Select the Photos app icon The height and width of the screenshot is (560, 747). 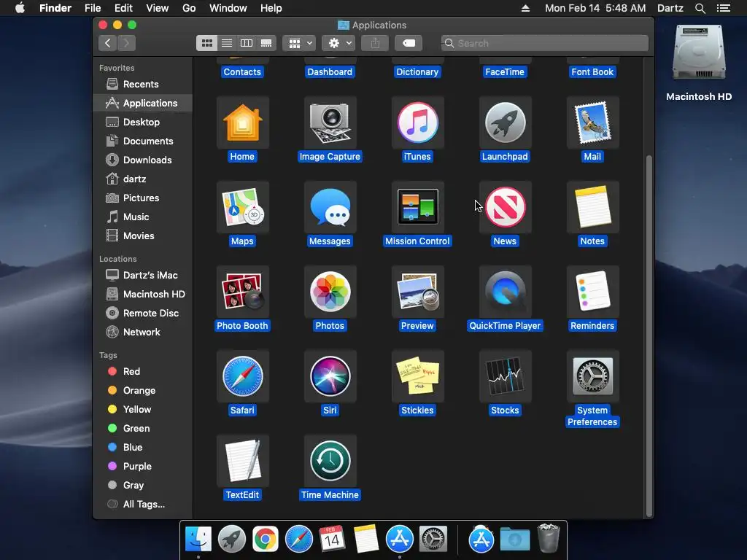click(330, 292)
